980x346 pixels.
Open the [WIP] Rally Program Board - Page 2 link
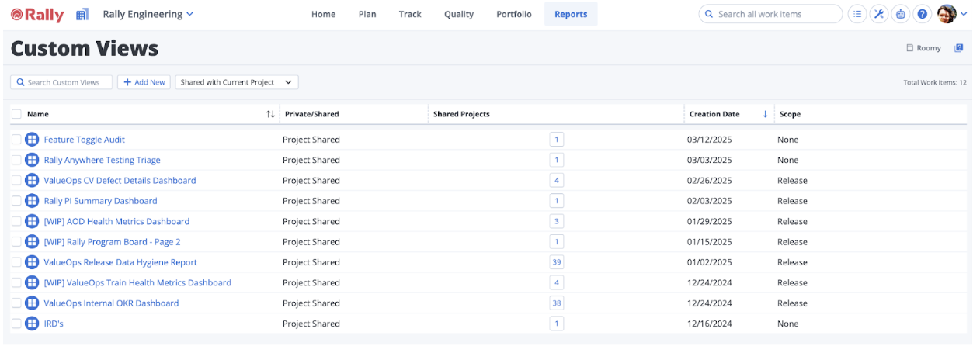(112, 242)
